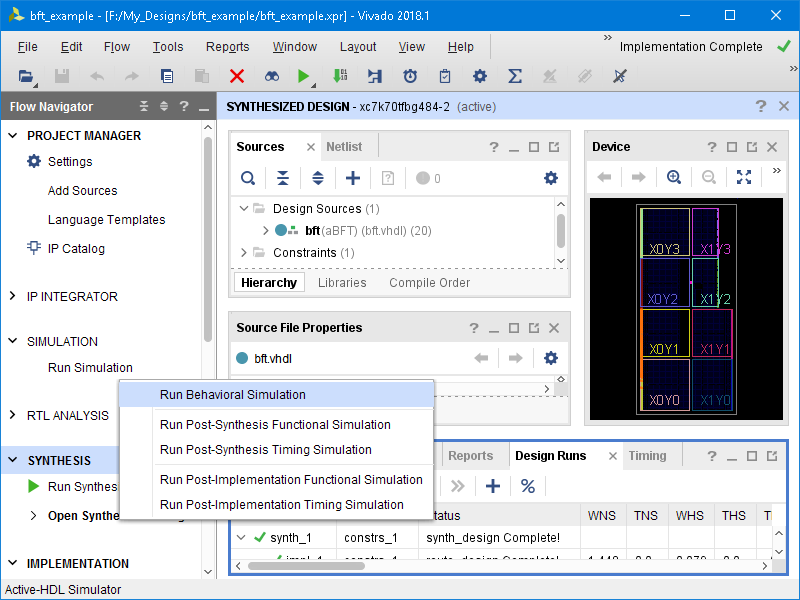Open Language Templates
The height and width of the screenshot is (600, 800).
coord(107,220)
